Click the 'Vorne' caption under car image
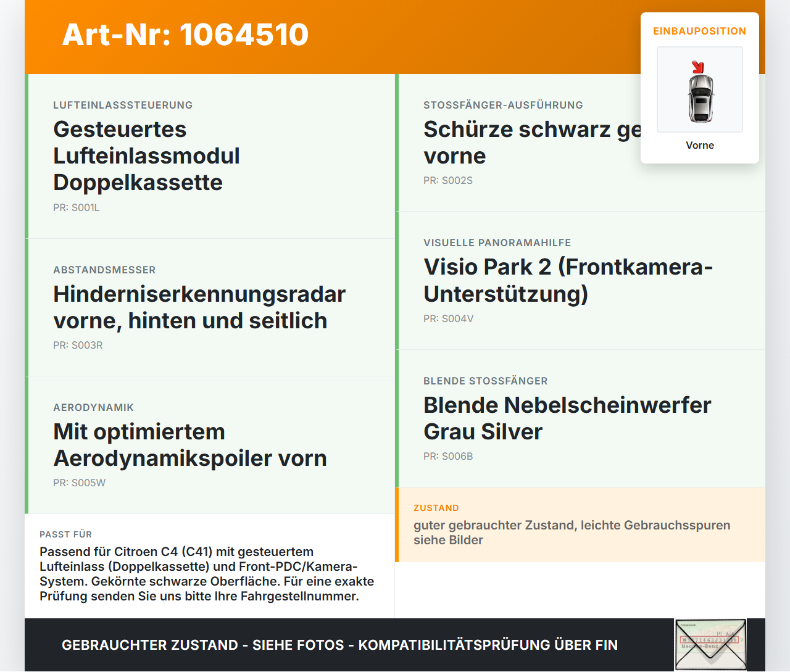The height and width of the screenshot is (672, 790). pyautogui.click(x=700, y=145)
